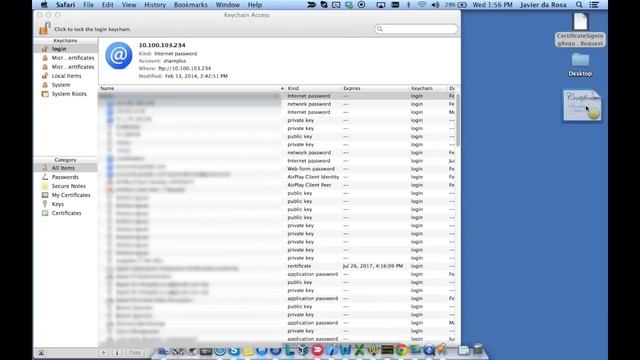The image size is (640, 360).
Task: Click the Keychain Access search field
Action: tap(416, 29)
